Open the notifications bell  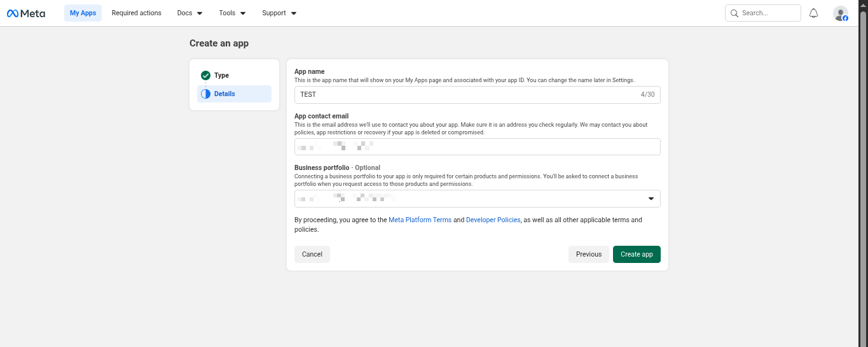click(813, 13)
